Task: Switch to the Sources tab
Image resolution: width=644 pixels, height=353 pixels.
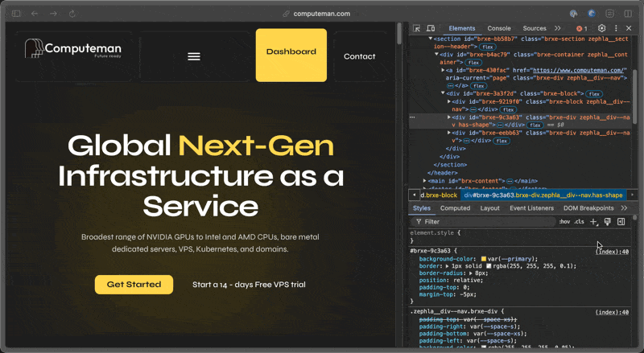Action: (535, 28)
